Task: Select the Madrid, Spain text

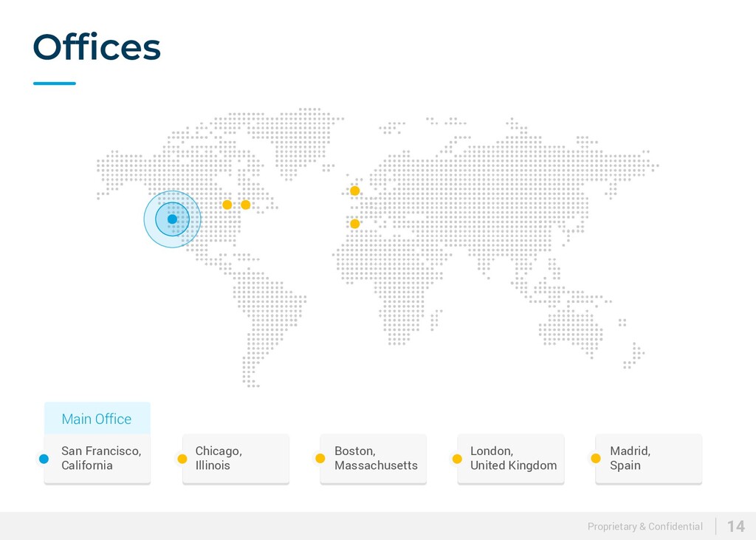Action: [630, 458]
